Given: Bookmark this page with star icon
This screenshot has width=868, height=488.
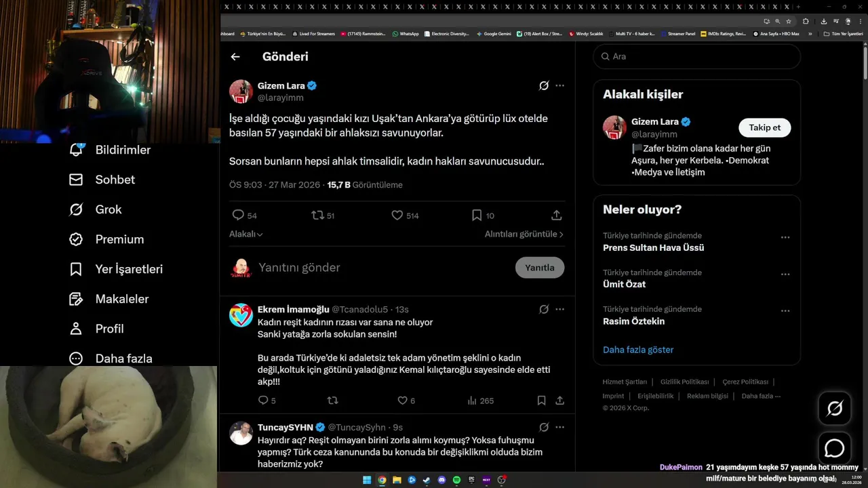Looking at the screenshot, I should pyautogui.click(x=789, y=21).
